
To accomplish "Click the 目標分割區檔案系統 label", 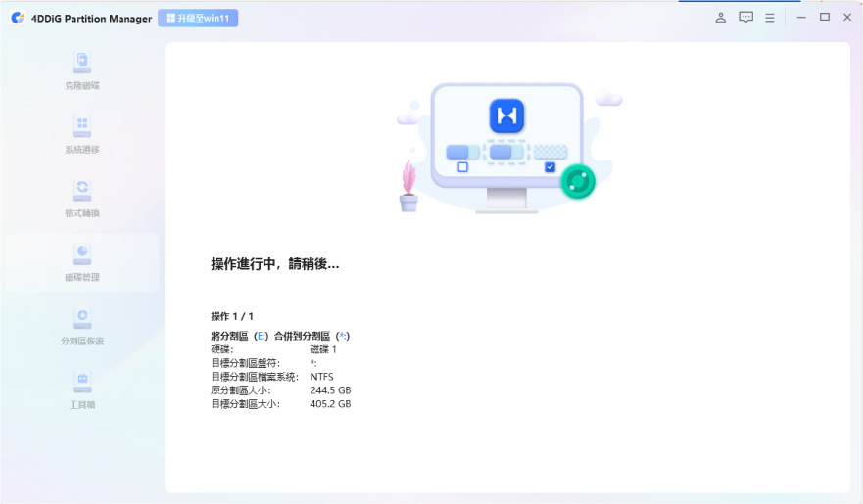I will coord(255,377).
